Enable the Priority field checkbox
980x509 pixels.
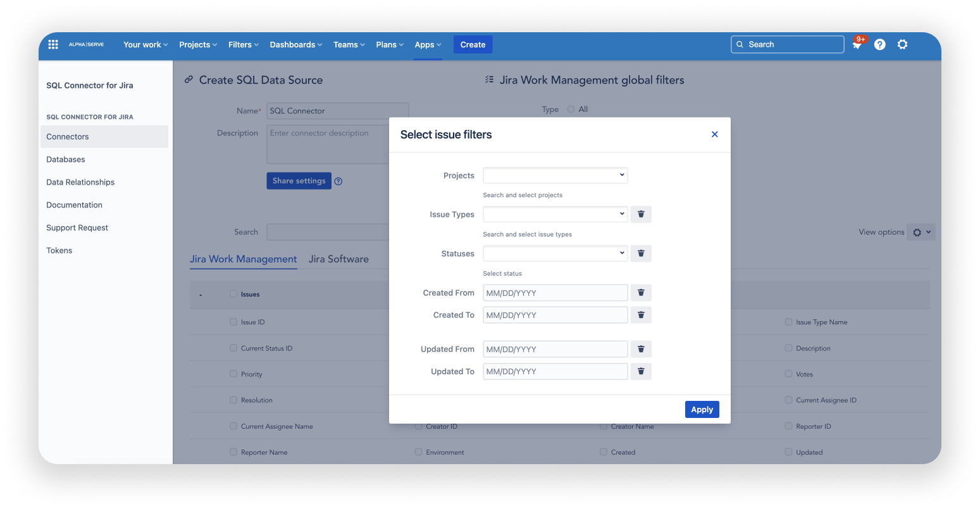(233, 374)
